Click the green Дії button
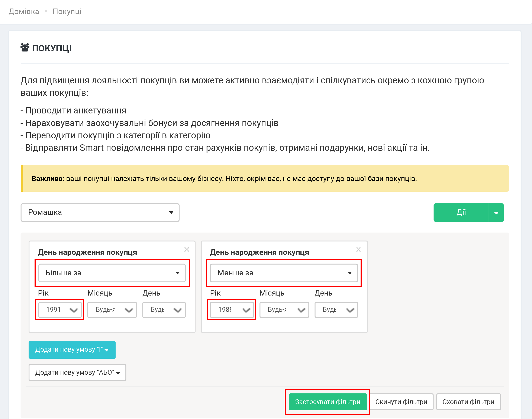 pos(461,212)
